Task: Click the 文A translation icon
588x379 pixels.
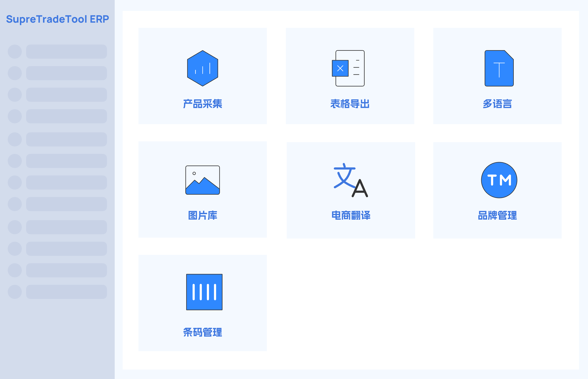Action: tap(350, 180)
